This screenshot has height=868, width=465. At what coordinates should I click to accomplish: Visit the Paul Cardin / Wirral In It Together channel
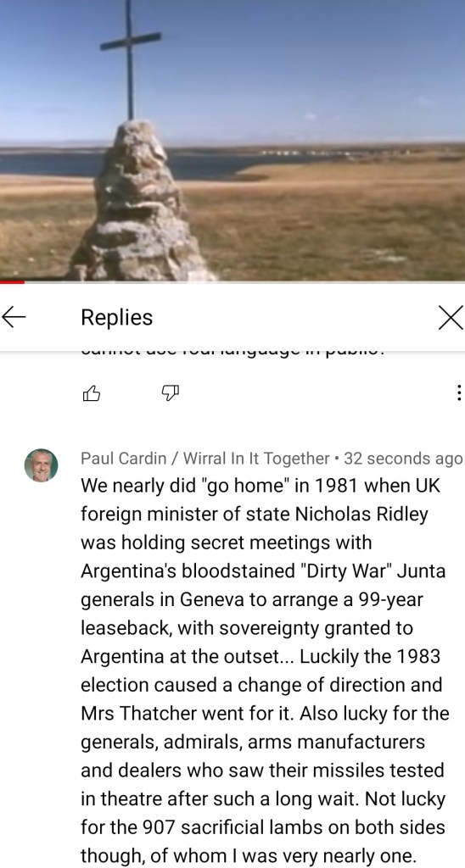click(205, 459)
